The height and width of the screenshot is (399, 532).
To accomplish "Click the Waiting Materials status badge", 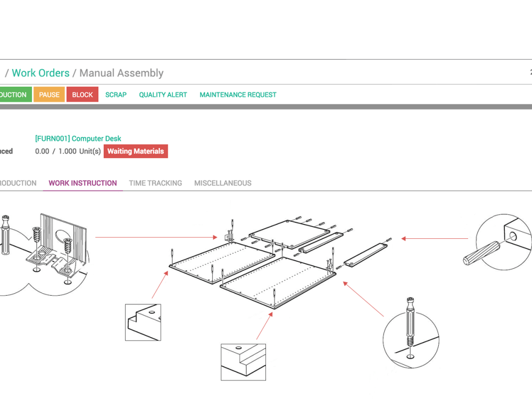I will (x=136, y=151).
